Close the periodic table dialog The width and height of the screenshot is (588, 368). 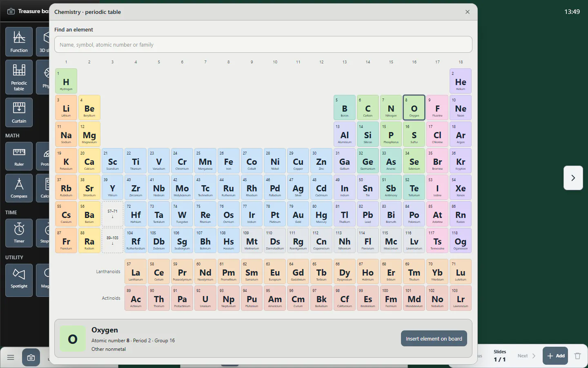click(x=468, y=12)
